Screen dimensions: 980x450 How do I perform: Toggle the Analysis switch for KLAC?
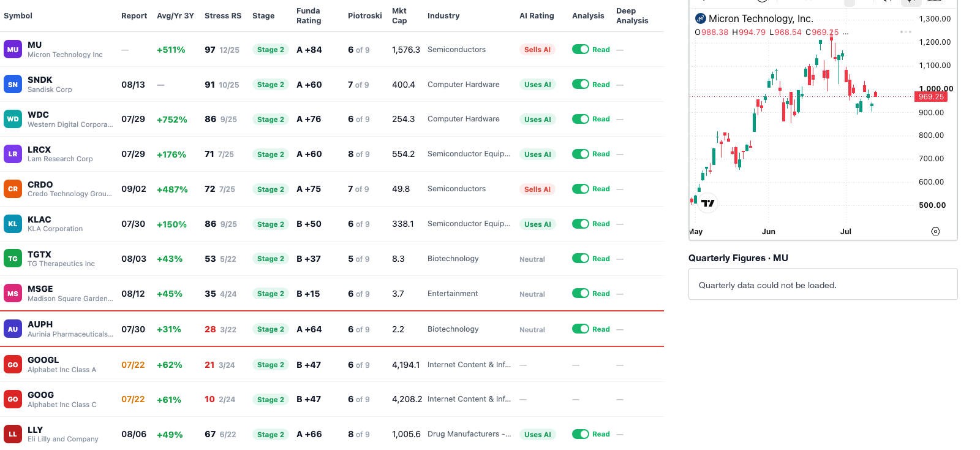(581, 224)
